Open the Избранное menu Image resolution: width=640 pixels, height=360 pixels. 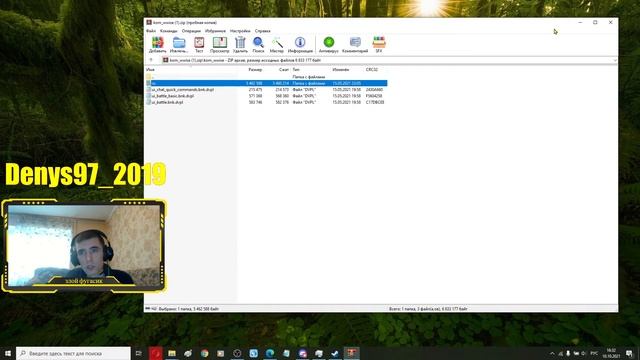215,31
